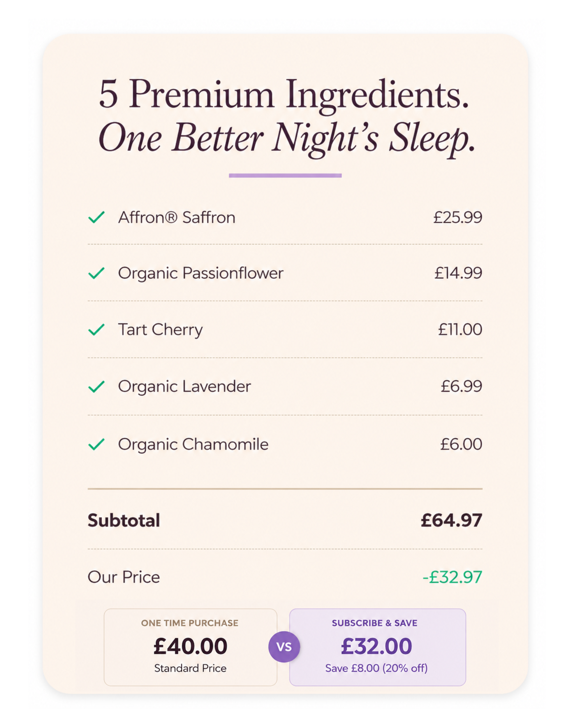Click the £32.00 subscription price
Viewport: 574px width, 728px height.
pyautogui.click(x=376, y=647)
